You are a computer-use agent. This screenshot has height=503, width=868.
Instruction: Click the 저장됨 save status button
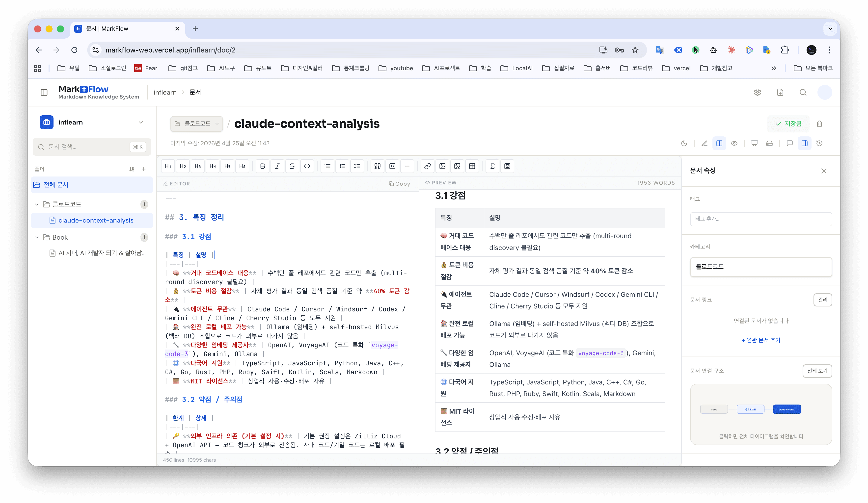(x=788, y=124)
